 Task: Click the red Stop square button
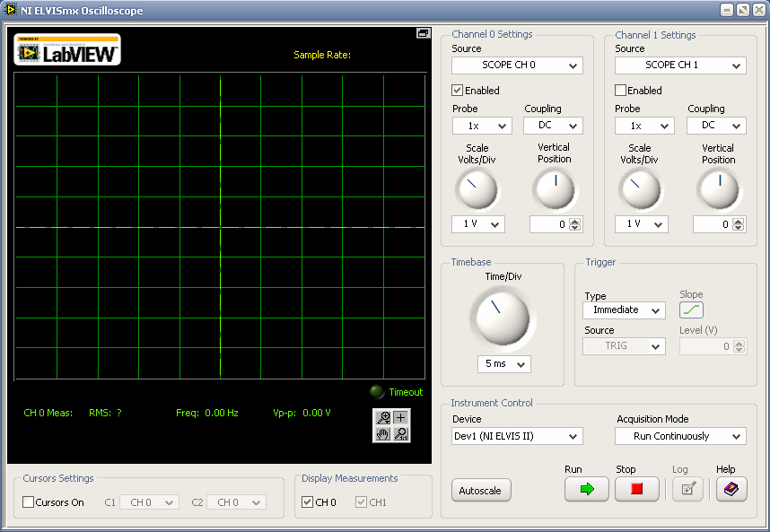636,489
